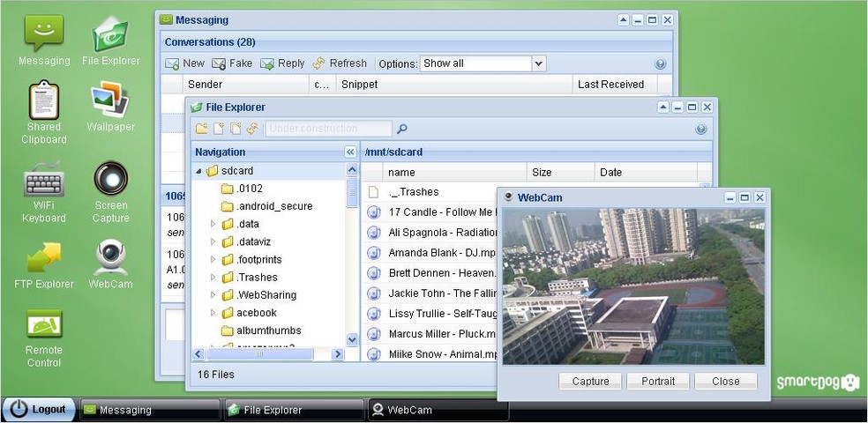
Task: Click the Capture button in WebCam
Action: point(590,382)
